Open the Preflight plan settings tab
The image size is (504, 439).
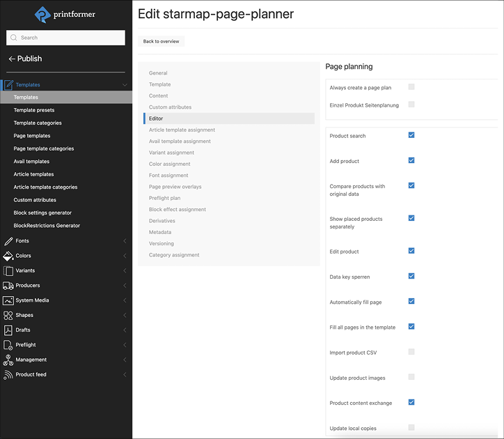pyautogui.click(x=164, y=198)
